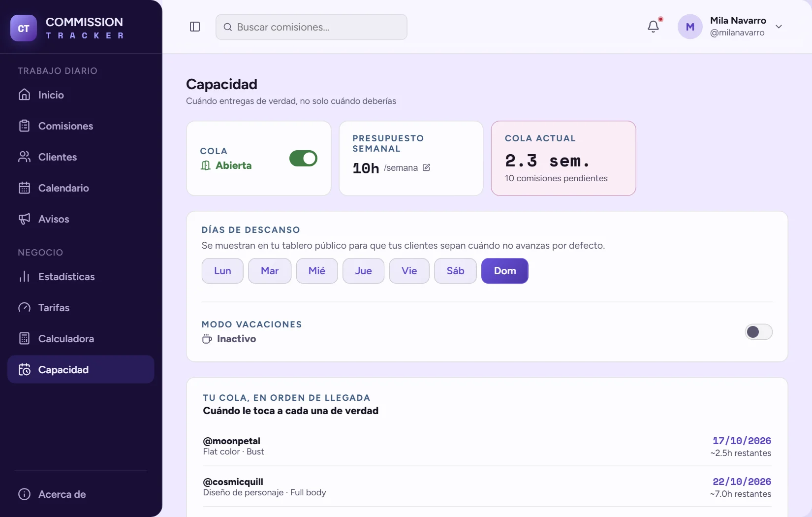Click the ~7.0h restantes text
812x517 pixels.
[x=741, y=494]
